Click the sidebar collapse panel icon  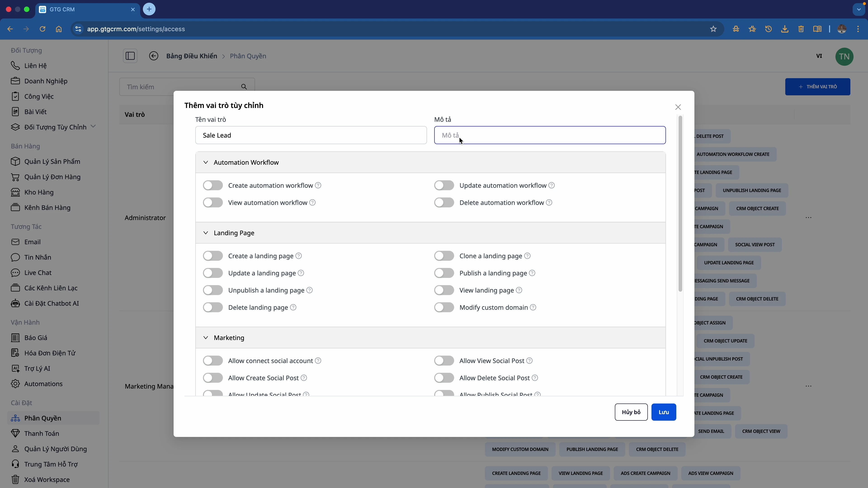130,56
